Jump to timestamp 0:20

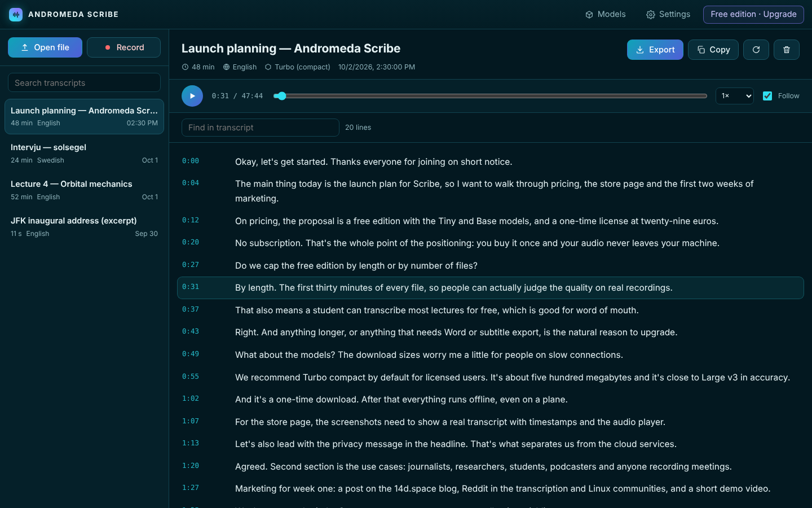pos(191,242)
